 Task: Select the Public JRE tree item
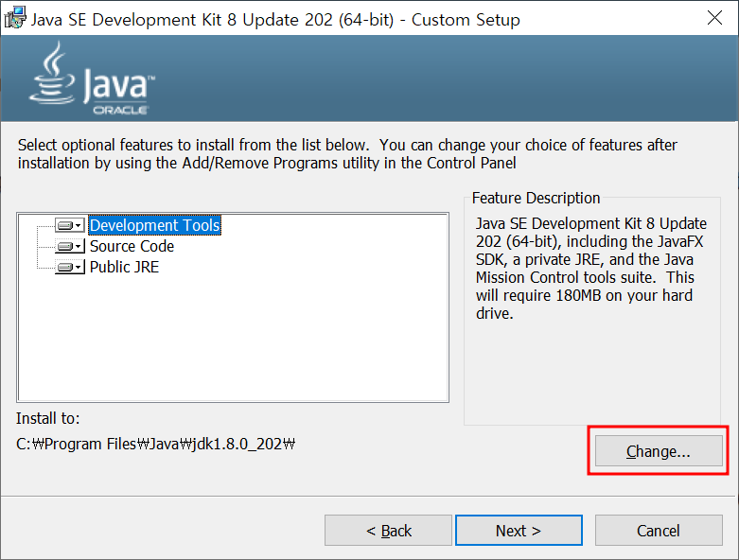[x=124, y=267]
